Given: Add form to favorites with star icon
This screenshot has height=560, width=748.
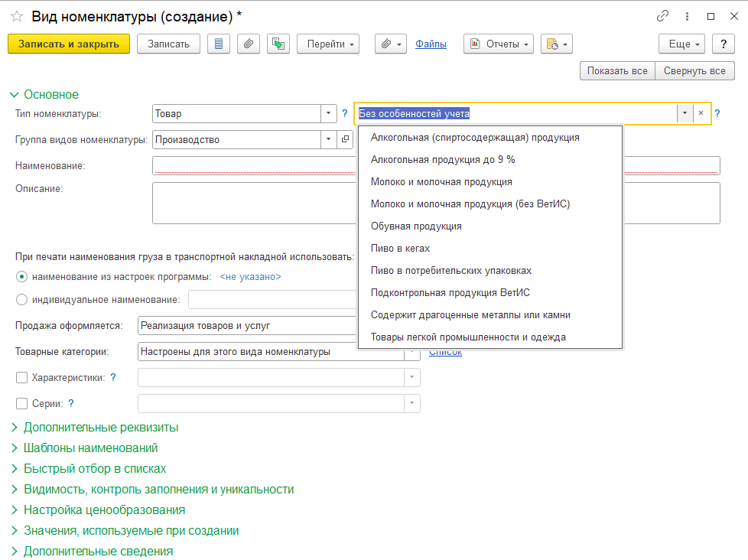Looking at the screenshot, I should (16, 16).
